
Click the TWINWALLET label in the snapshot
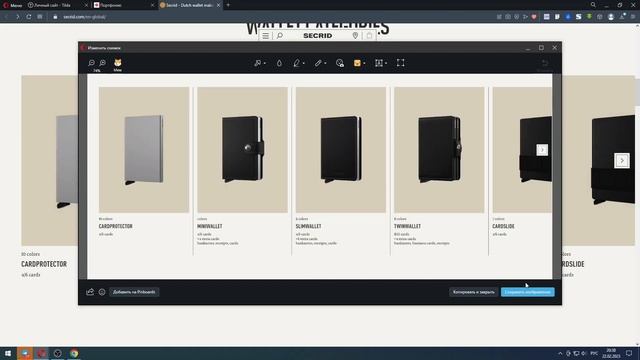407,226
